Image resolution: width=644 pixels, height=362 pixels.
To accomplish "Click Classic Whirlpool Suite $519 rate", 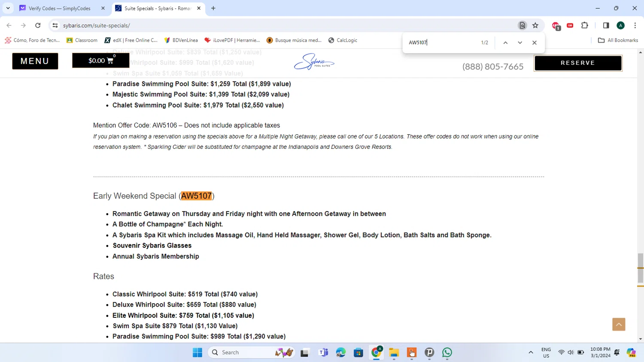I will click(x=185, y=294).
